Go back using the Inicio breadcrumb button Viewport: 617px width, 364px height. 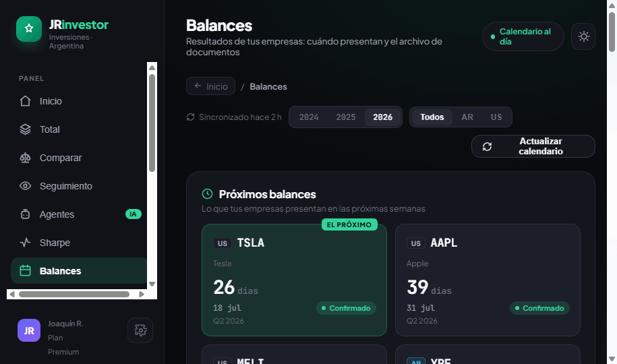tap(210, 86)
